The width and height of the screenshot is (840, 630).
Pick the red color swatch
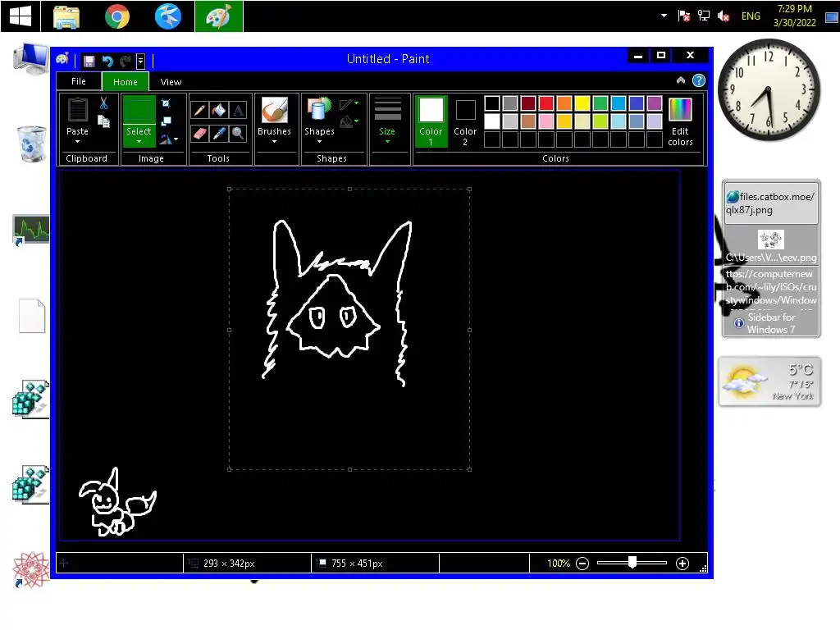[x=546, y=103]
